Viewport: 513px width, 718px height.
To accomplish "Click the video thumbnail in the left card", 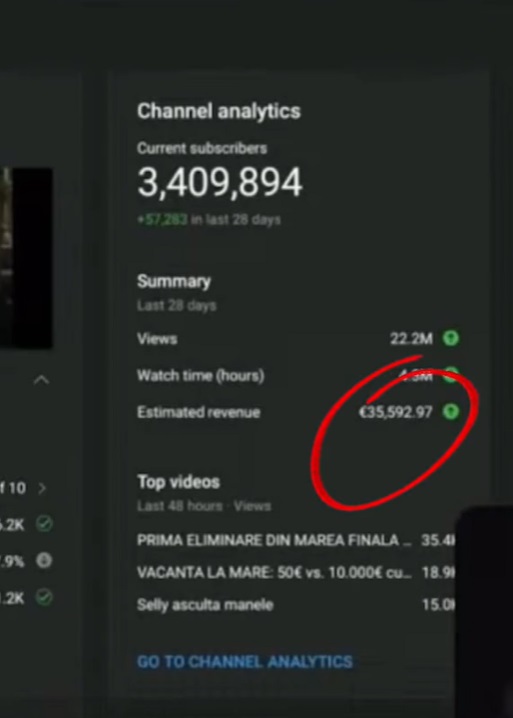I will [x=26, y=258].
